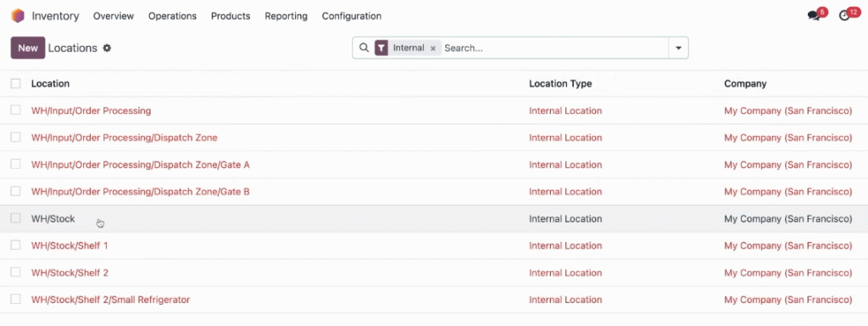This screenshot has width=868, height=326.
Task: Check the WH/Stock/Shelf 1 row checkbox
Action: click(15, 245)
